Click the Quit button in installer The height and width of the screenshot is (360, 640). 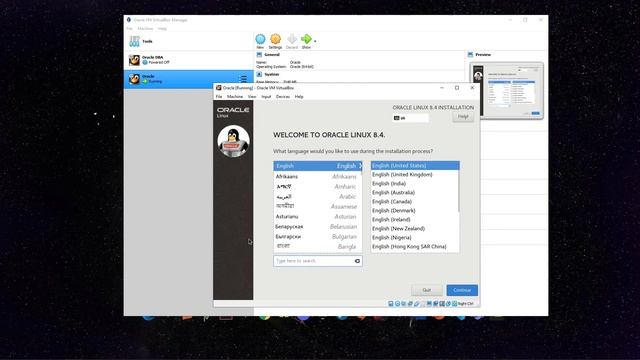427,290
